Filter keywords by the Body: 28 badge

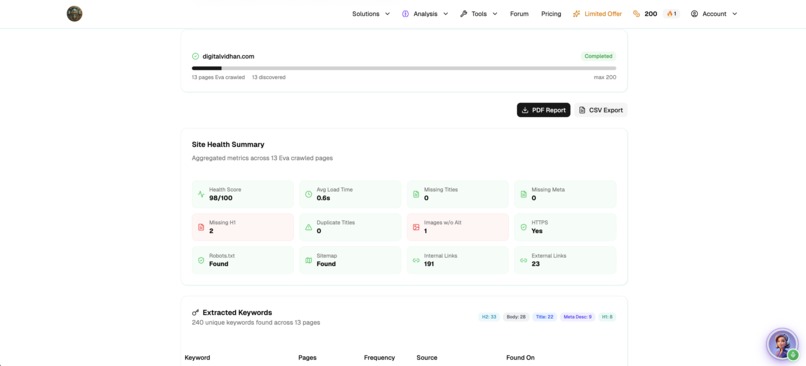coord(516,317)
